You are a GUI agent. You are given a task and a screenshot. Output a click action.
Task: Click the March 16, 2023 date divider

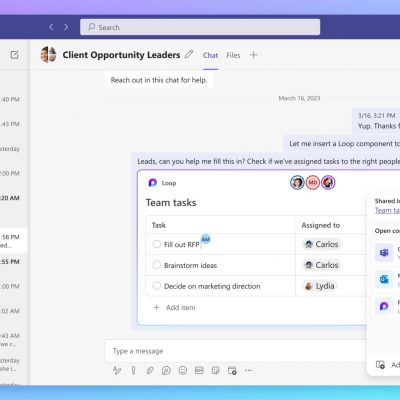299,98
